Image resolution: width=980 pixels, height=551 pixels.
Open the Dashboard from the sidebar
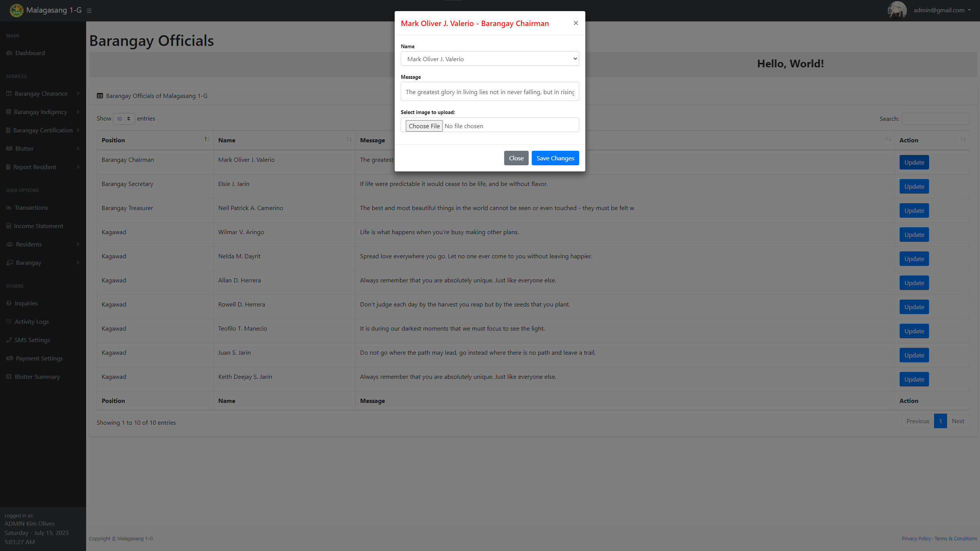[x=29, y=53]
